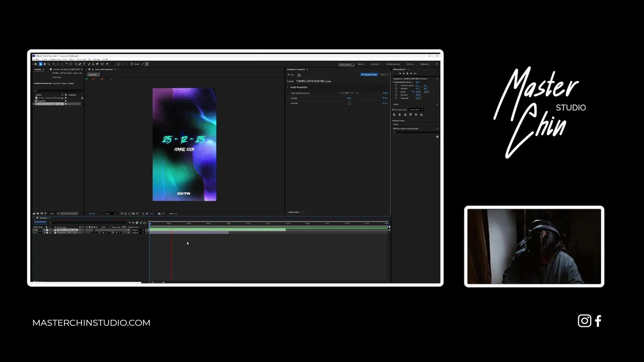Toggle the Reverse checkbox in Audio Properties
This screenshot has width=644, height=362.
pos(349,103)
